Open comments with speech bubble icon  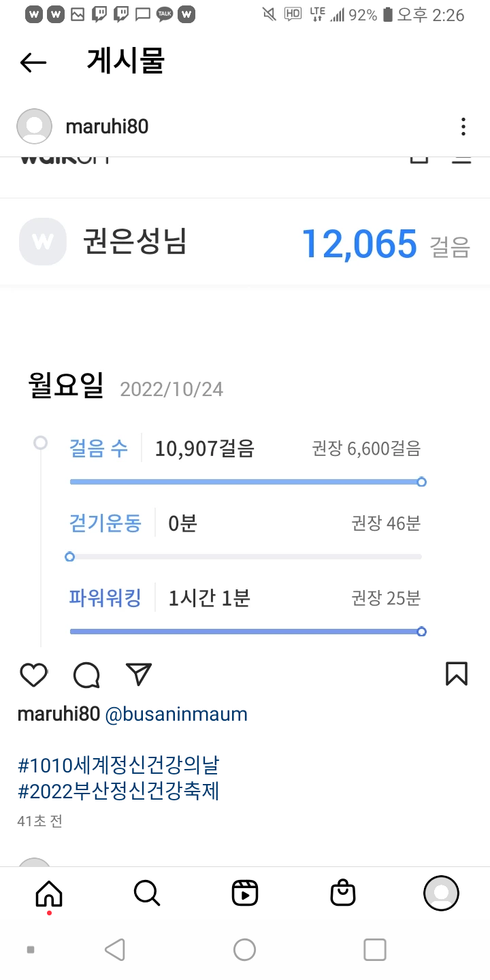tap(86, 674)
